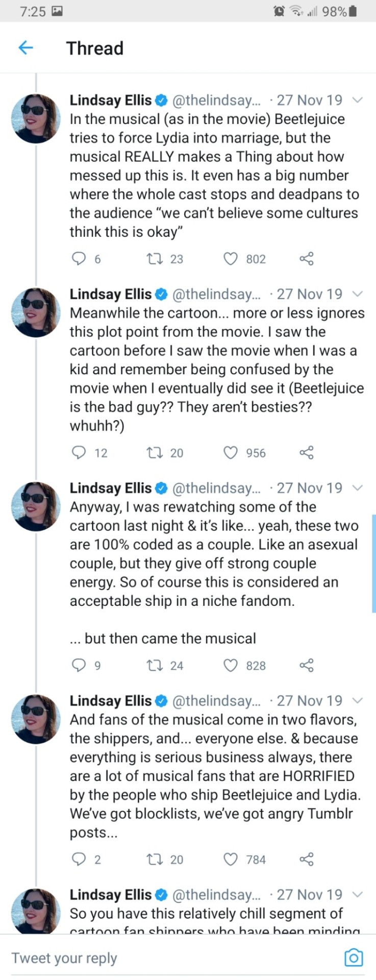Open the avatar thumbnail of the second tweet
376x980 pixels.
pyautogui.click(x=36, y=312)
